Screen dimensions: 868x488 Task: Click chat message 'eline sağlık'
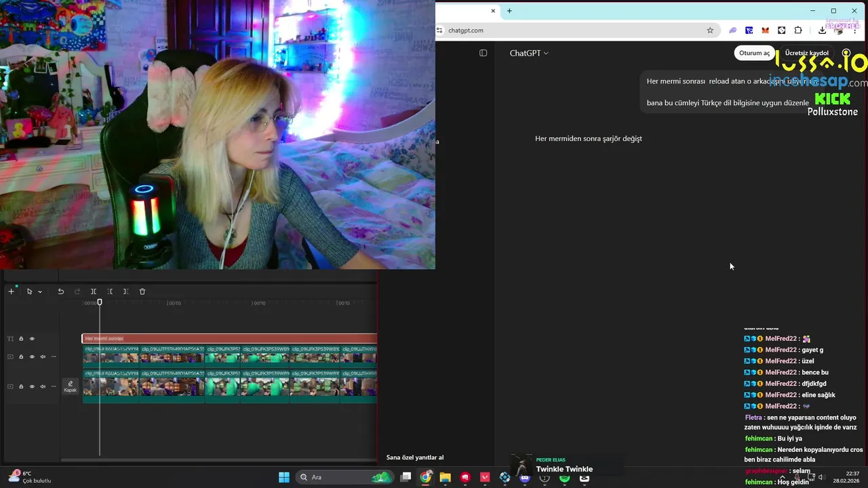(x=818, y=394)
